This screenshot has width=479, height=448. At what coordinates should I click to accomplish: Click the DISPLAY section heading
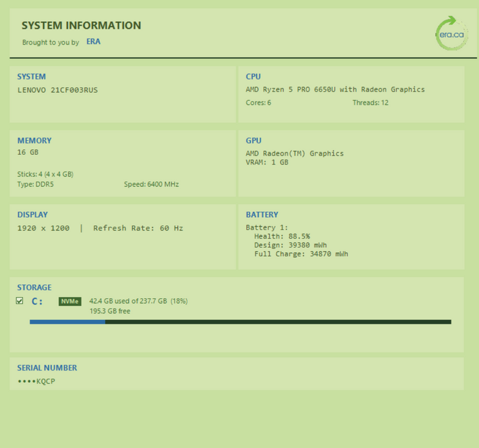pos(33,214)
